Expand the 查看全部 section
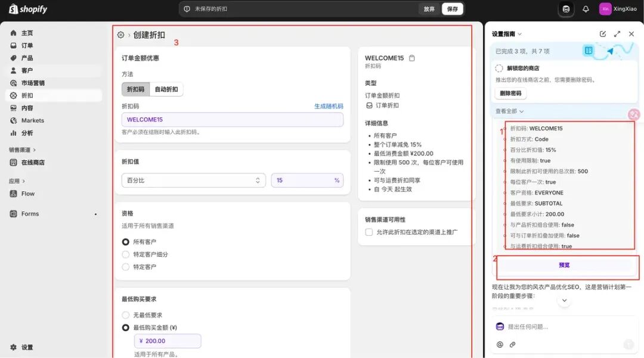The image size is (644, 358). (x=509, y=111)
